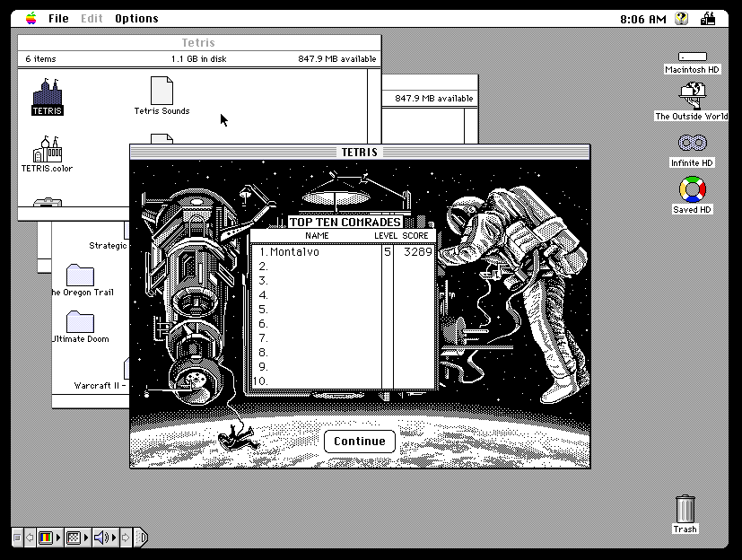Open the sound volume control strip module
The height and width of the screenshot is (560, 742).
(102, 538)
